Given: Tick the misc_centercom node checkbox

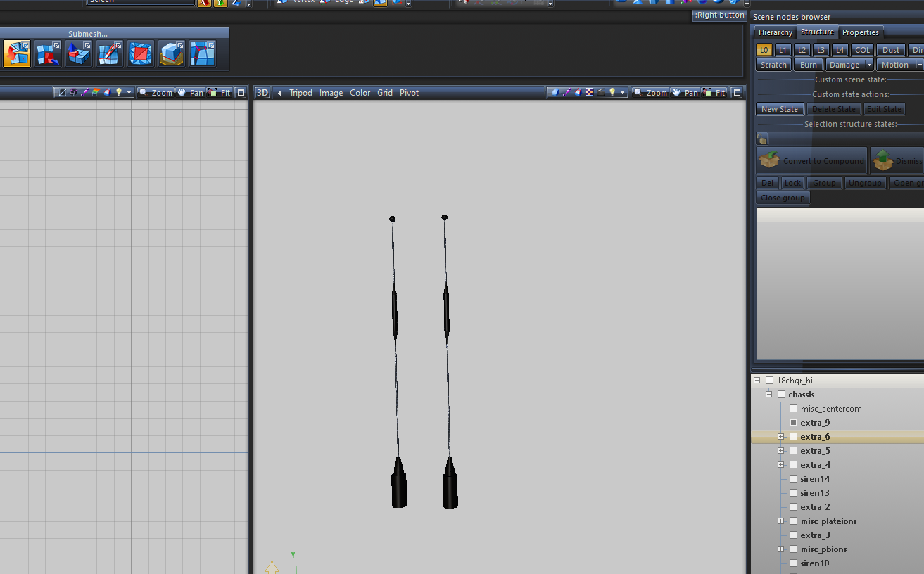Looking at the screenshot, I should coord(793,409).
